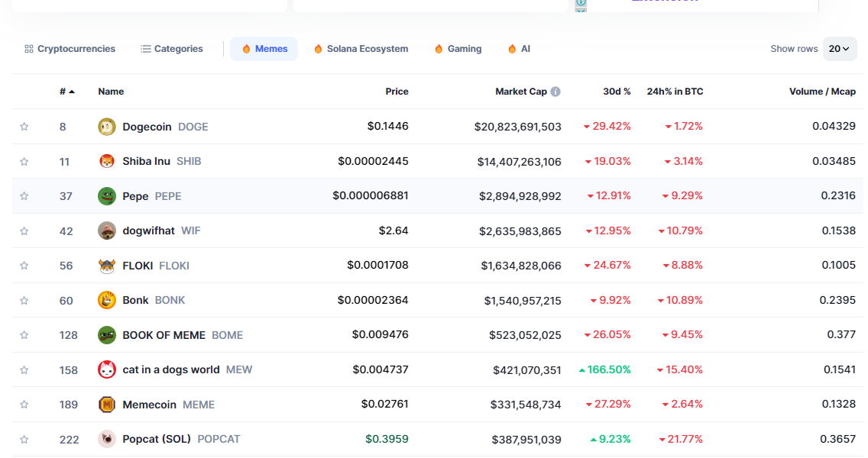The height and width of the screenshot is (458, 868).
Task: Open the Popcat (SOL) POPCAT page
Action: [181, 439]
